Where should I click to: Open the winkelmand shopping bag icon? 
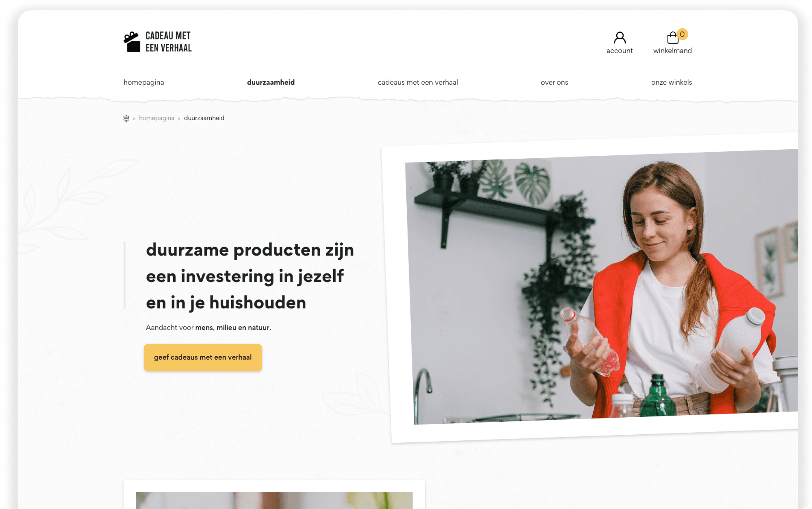(672, 38)
